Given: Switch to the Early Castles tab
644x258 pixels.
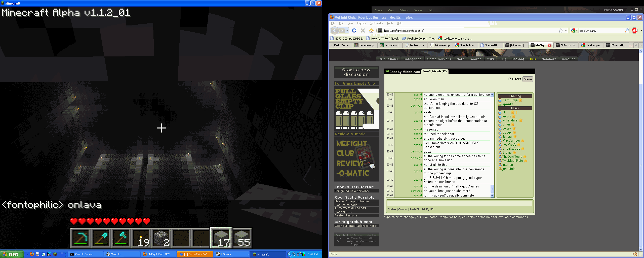Looking at the screenshot, I should tap(342, 45).
